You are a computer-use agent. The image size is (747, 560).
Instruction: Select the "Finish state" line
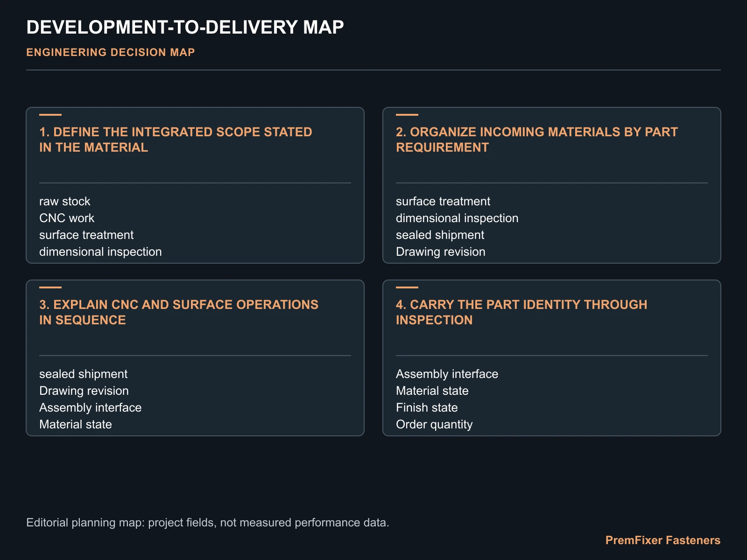(x=427, y=408)
